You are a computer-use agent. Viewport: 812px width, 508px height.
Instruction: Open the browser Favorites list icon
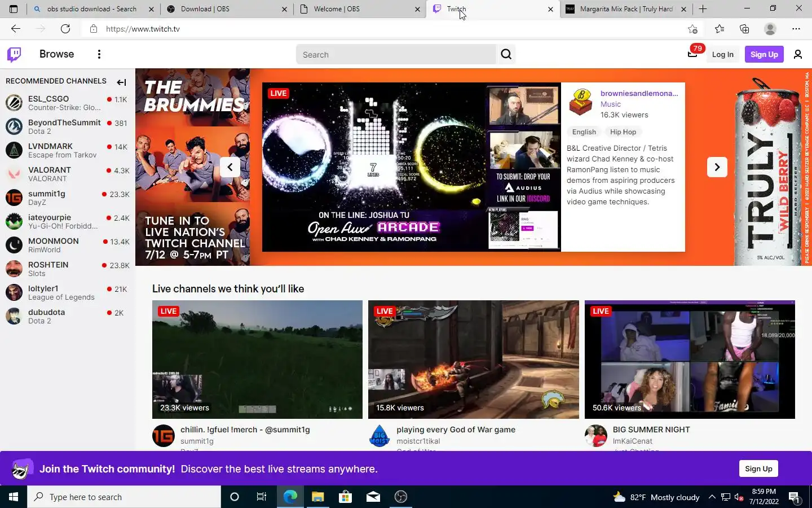click(720, 29)
